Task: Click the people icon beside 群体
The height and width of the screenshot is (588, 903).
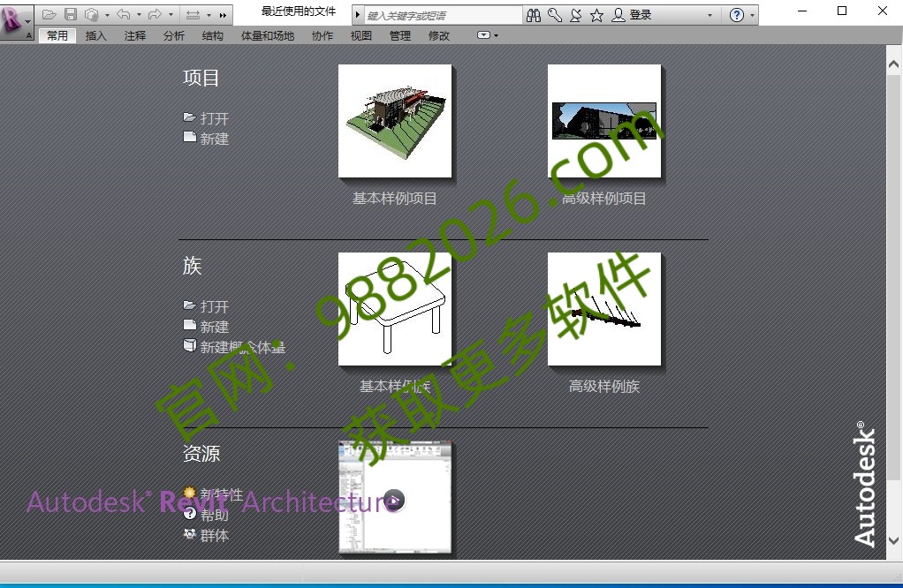Action: 189,534
